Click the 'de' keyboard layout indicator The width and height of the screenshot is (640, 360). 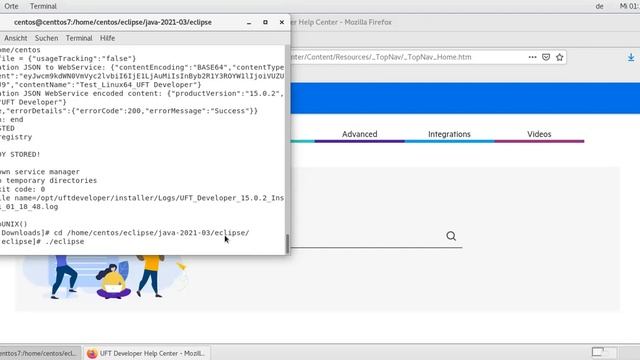pyautogui.click(x=600, y=6)
